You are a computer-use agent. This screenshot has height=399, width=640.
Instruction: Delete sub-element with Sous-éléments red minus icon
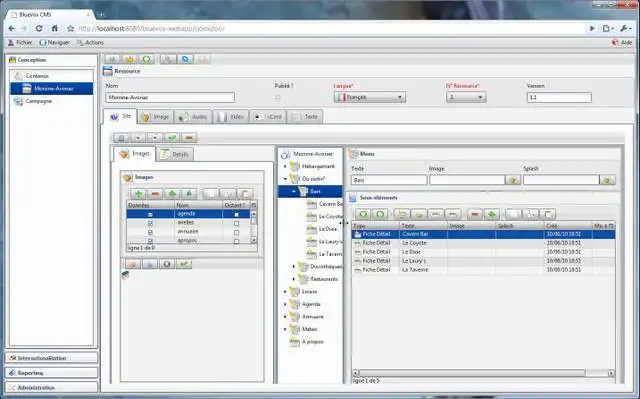click(475, 214)
